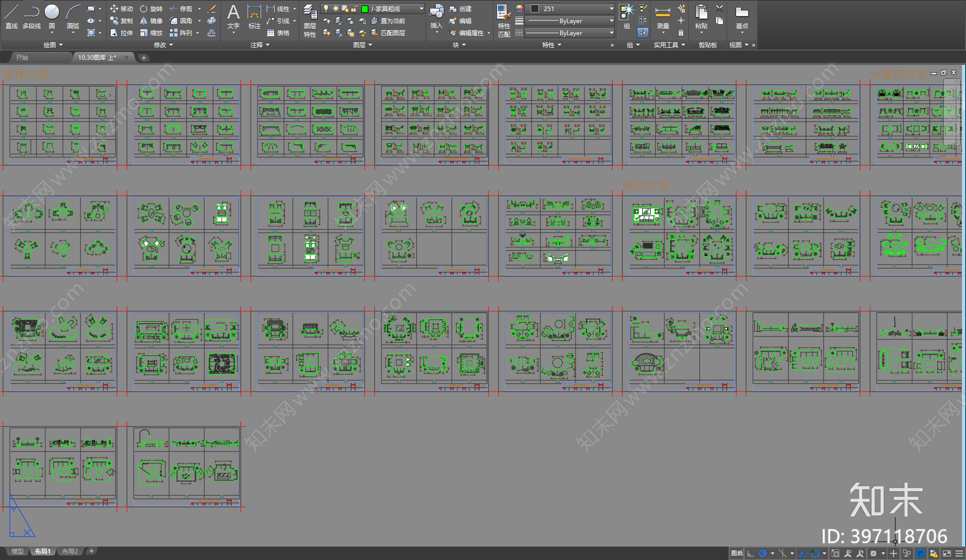Toggle ortho mode in status bar

click(750, 553)
